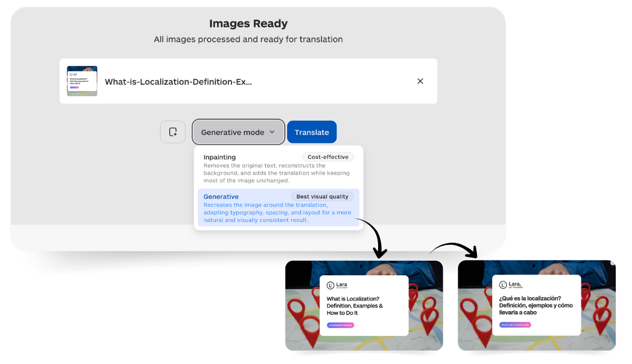Open the original English preview image
Screen dimensions: 632x364
[364, 305]
